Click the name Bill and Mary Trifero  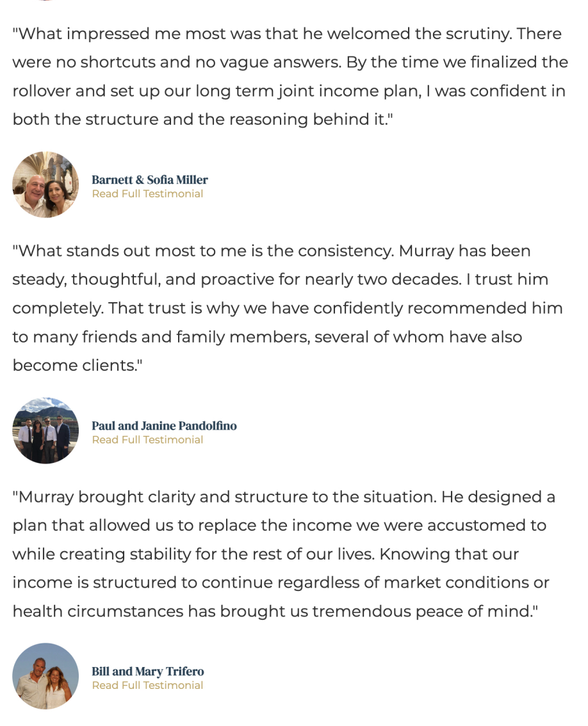148,672
